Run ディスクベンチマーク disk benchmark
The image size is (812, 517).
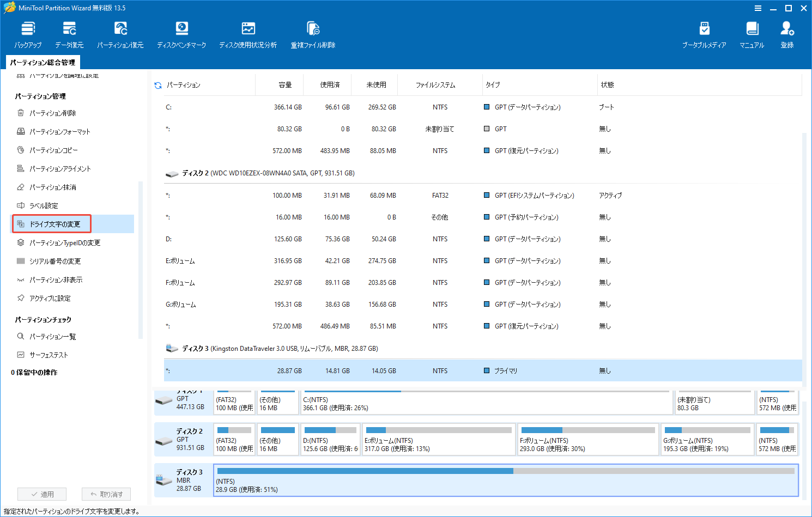(x=181, y=34)
